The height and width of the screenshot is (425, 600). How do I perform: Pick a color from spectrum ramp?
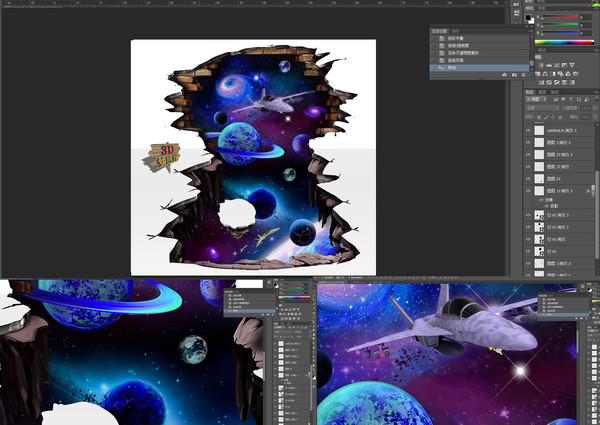(564, 42)
